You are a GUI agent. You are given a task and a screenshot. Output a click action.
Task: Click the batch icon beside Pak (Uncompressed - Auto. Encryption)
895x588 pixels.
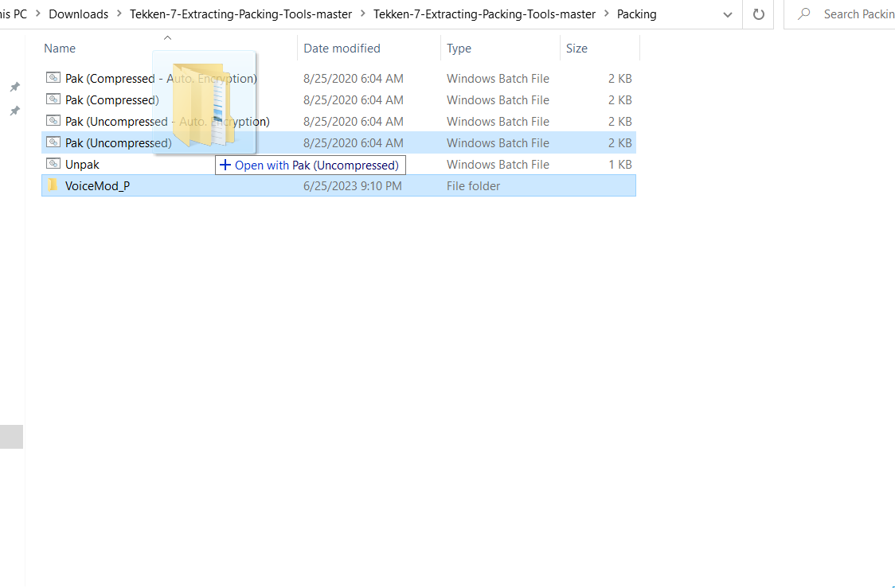click(53, 121)
